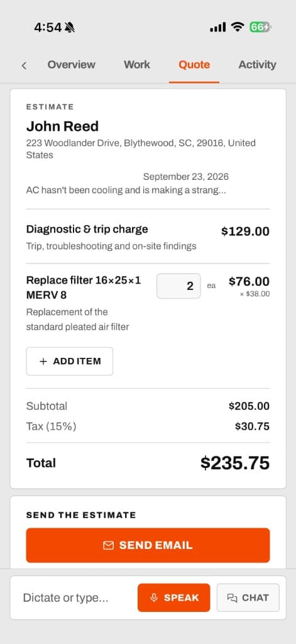Tap the envelope icon on Send Email
296x644 pixels.
(x=108, y=545)
